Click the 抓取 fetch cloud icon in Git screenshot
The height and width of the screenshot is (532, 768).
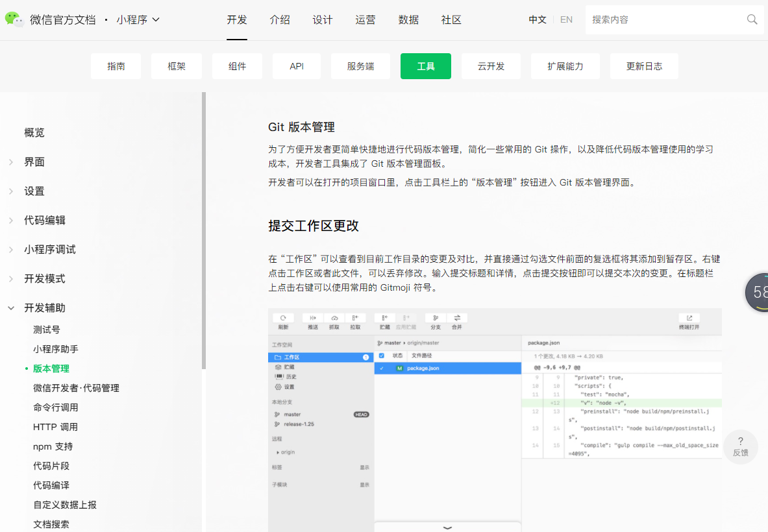pos(334,318)
